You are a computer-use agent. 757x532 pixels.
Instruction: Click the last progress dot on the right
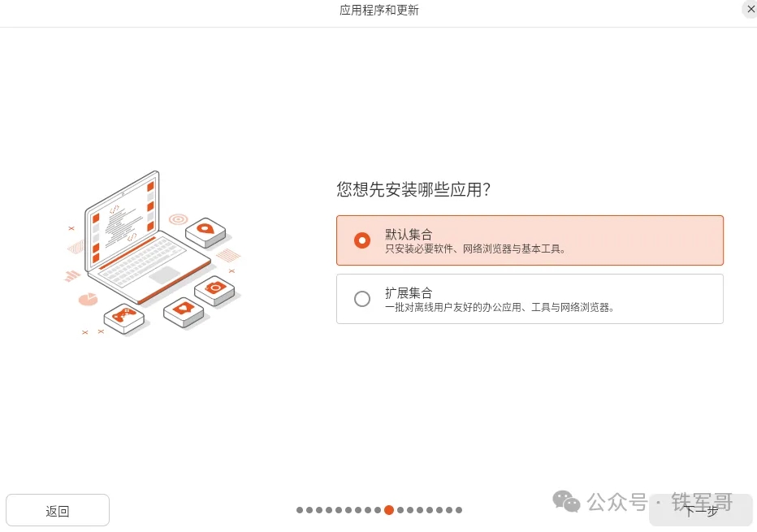[459, 510]
